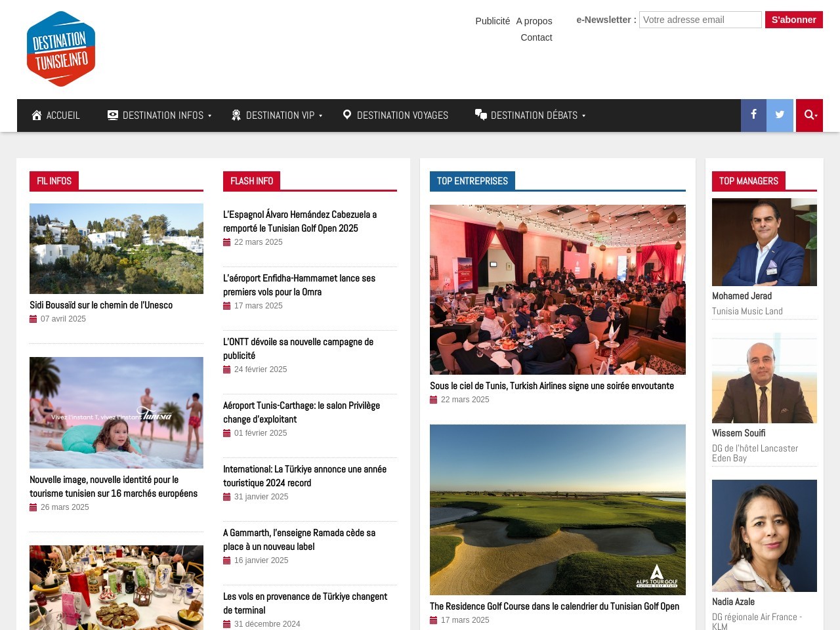Viewport: 840px width, 630px height.
Task: Open Álvaro Hernández Cabezuela golf article
Action: click(x=300, y=221)
